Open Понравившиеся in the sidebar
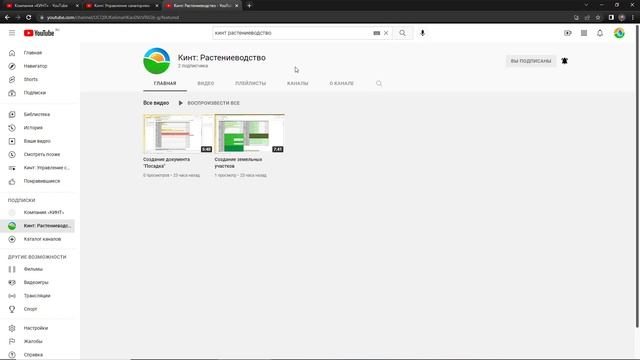 37,181
